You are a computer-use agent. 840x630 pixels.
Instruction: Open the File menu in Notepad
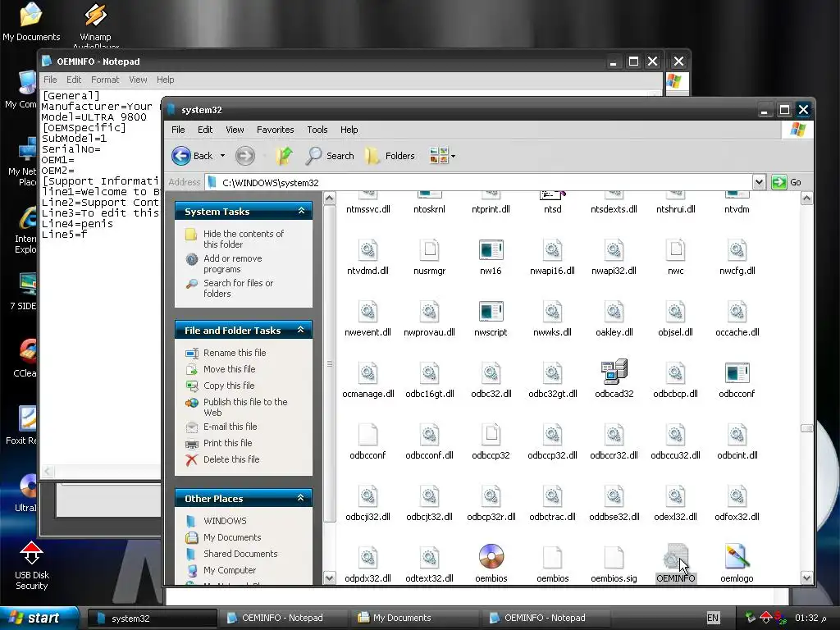click(x=50, y=80)
